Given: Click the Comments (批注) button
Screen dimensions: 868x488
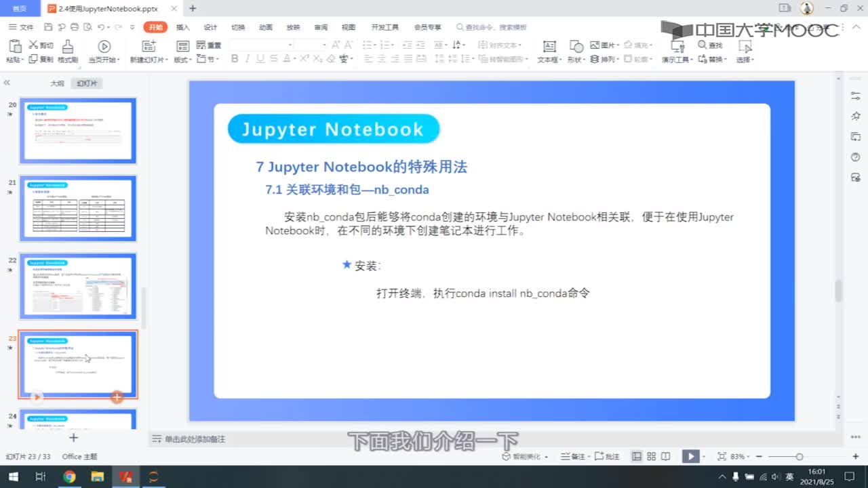Looking at the screenshot, I should click(x=608, y=456).
